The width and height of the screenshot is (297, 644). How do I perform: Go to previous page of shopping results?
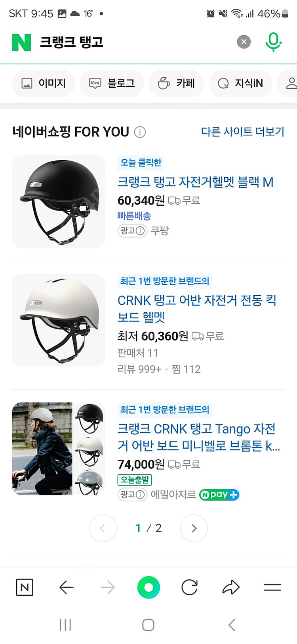click(x=103, y=528)
